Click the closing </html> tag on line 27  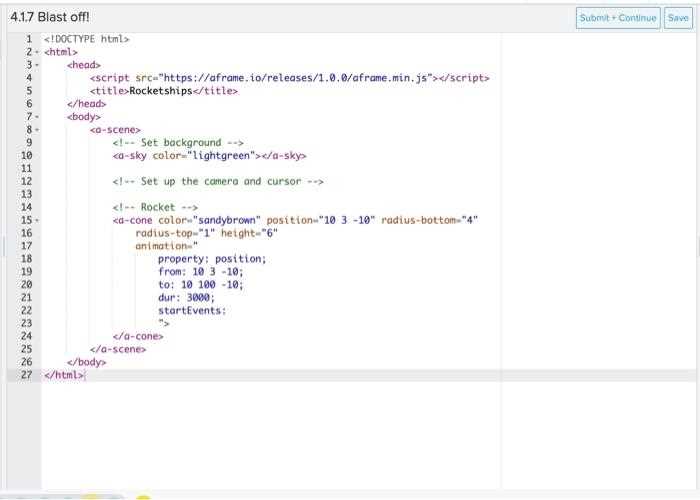pyautogui.click(x=64, y=375)
